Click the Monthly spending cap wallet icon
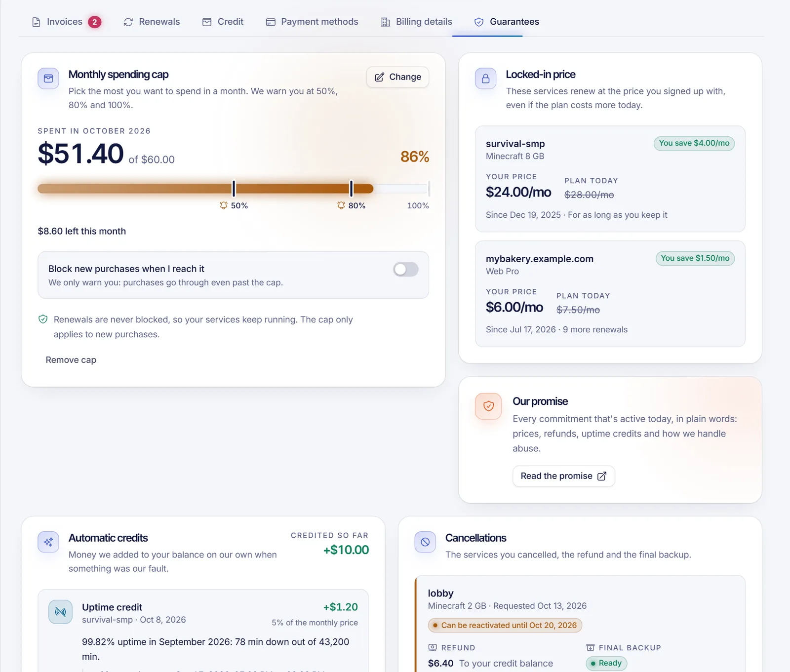 point(48,79)
